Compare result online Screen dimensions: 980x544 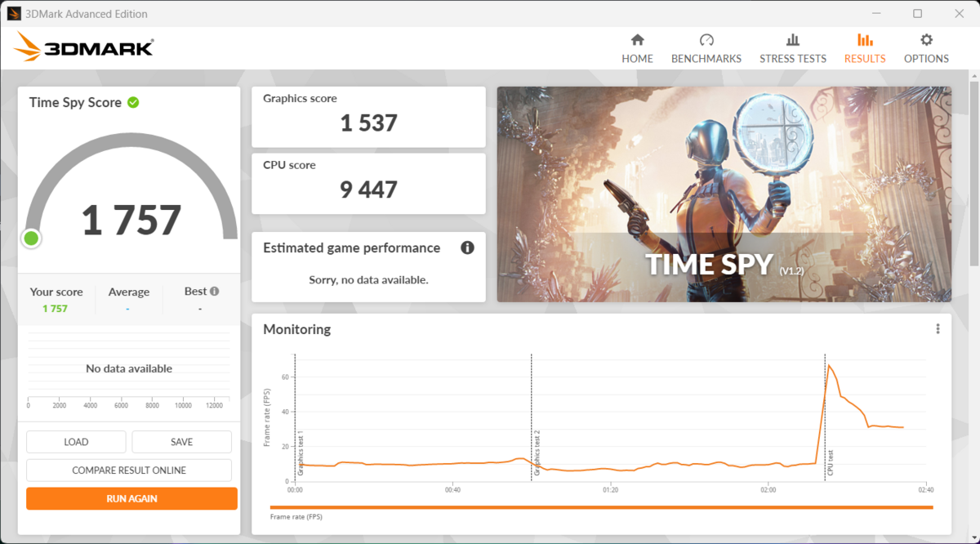tap(129, 470)
